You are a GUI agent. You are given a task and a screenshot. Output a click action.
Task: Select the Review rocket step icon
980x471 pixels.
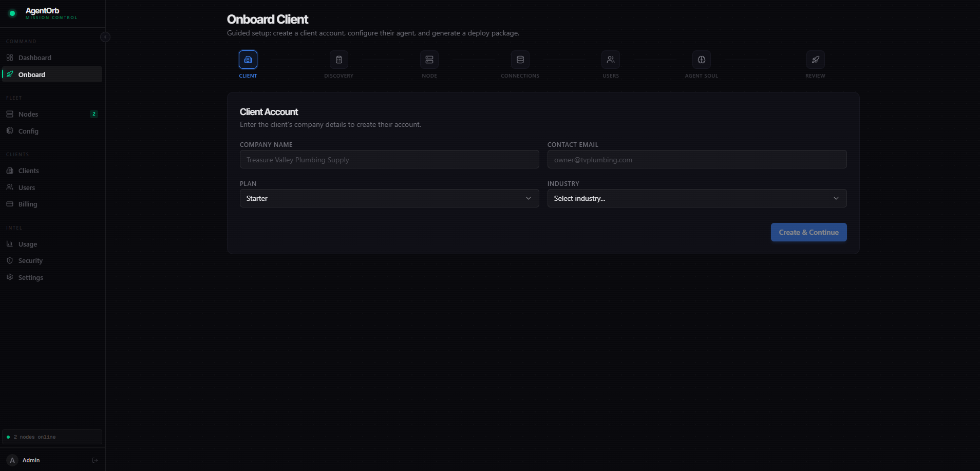tap(816, 60)
